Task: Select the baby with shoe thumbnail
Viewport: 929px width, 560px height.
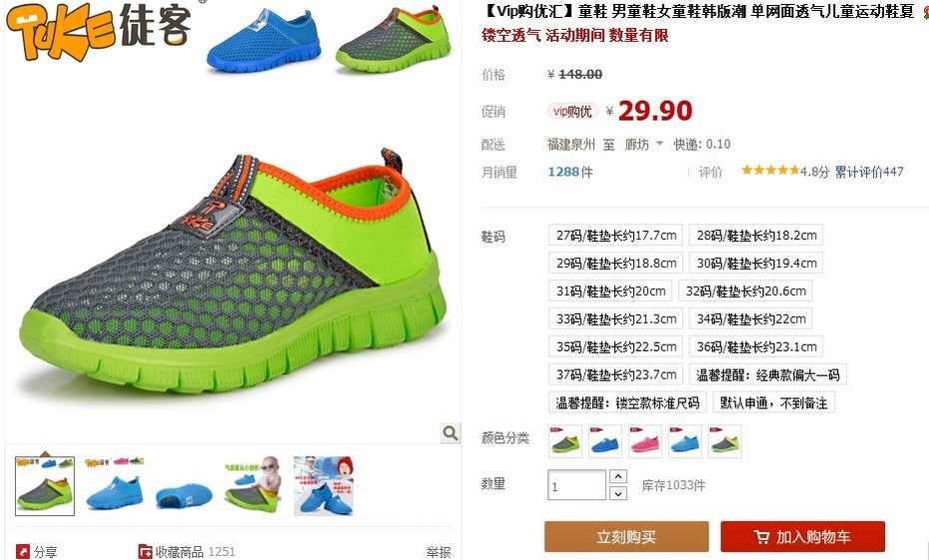Action: (x=253, y=484)
